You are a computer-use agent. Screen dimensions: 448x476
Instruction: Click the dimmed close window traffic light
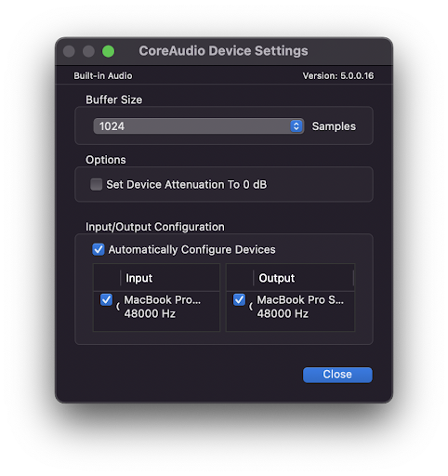(x=69, y=51)
